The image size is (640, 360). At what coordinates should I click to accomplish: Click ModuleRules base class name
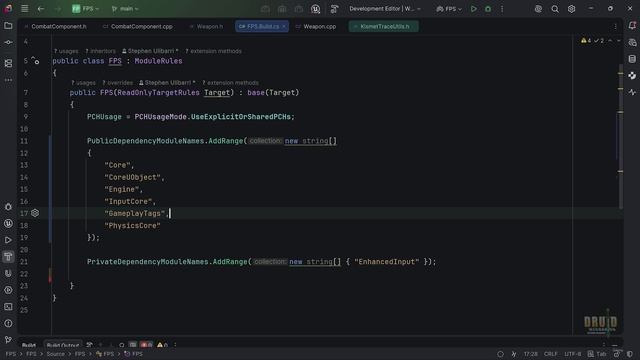(x=158, y=61)
